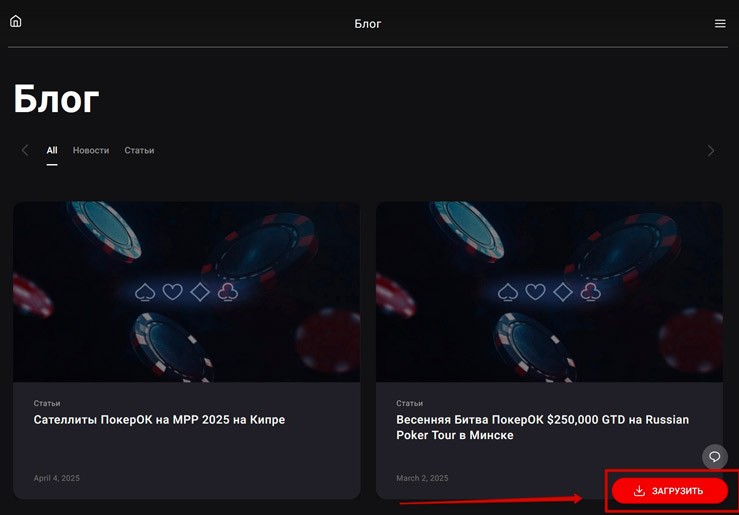
Task: Click Статьи label on Весенняя Битва card
Action: coord(410,403)
